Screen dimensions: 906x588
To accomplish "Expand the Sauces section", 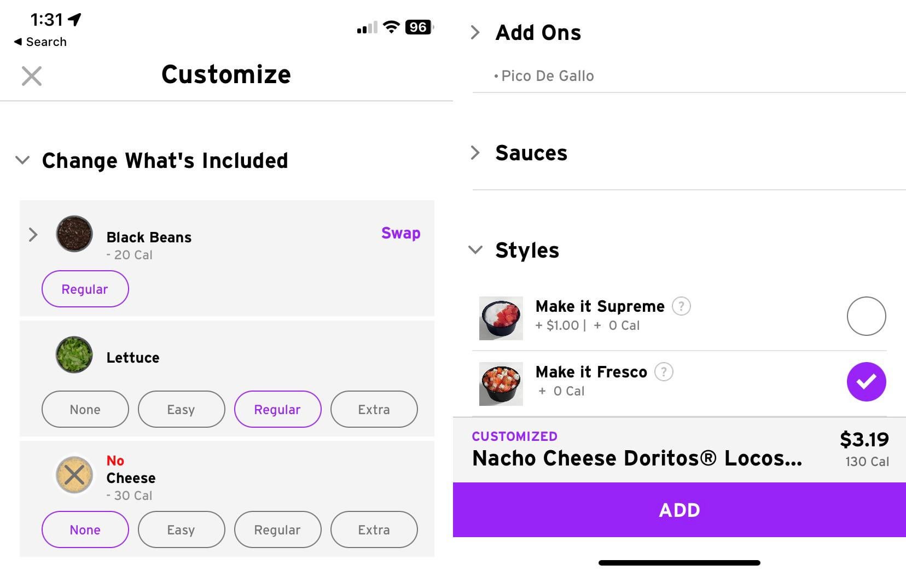I will tap(475, 153).
